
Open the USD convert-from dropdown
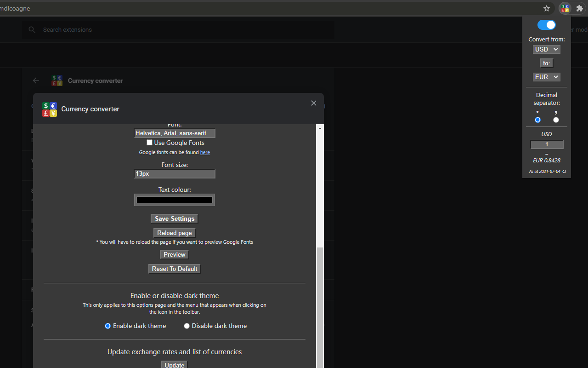[x=546, y=49]
